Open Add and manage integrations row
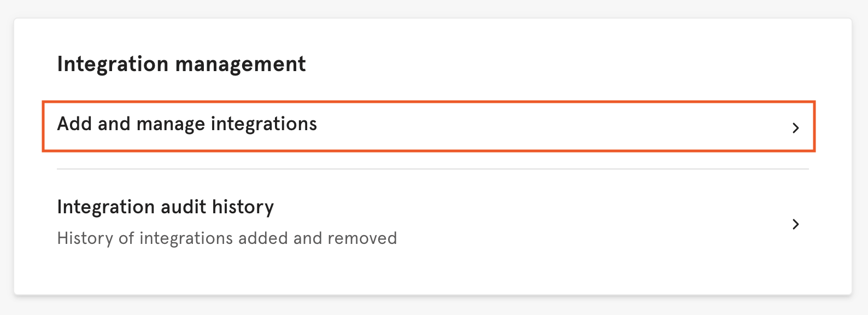The image size is (868, 315). pyautogui.click(x=429, y=126)
